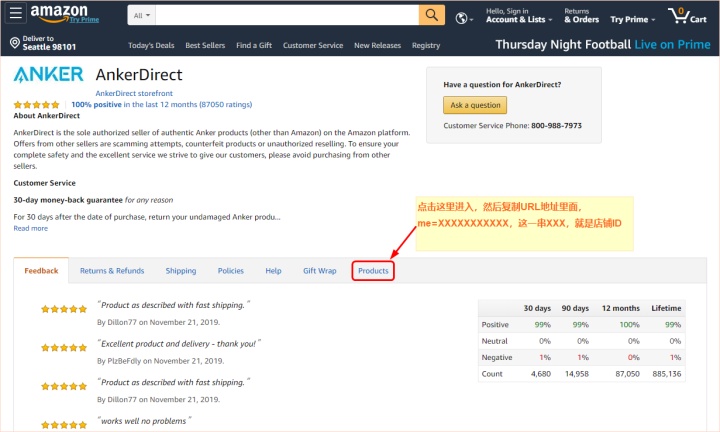Click the Neutral row label

(494, 341)
